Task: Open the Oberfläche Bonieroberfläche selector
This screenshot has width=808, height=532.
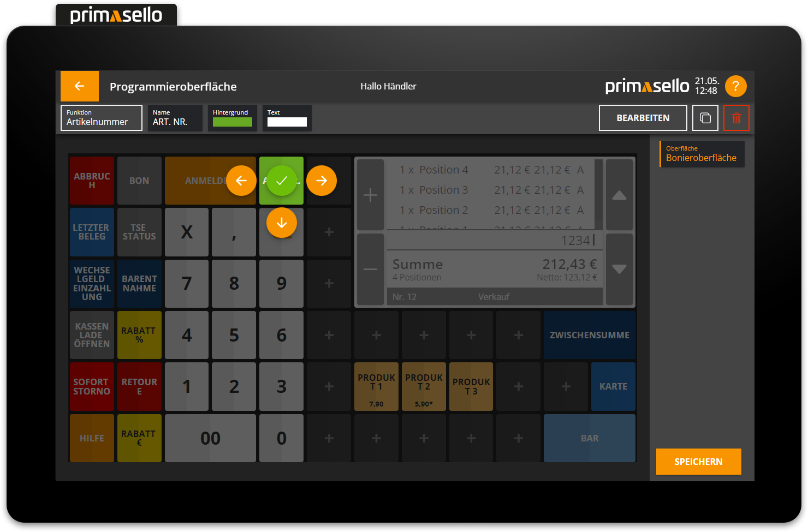Action: pyautogui.click(x=702, y=154)
